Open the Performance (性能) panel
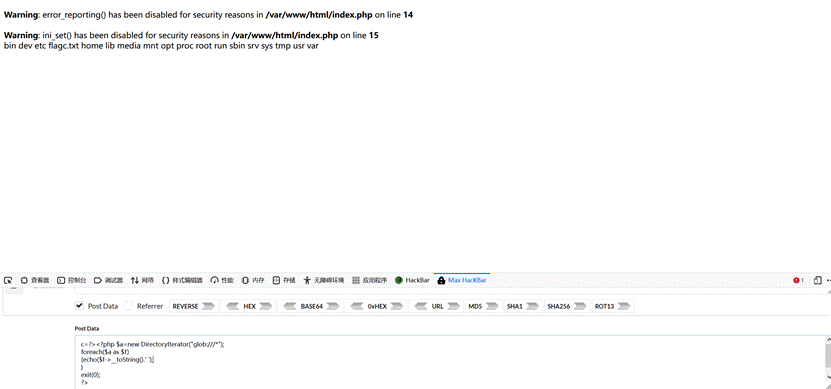This screenshot has width=831, height=389. (222, 280)
